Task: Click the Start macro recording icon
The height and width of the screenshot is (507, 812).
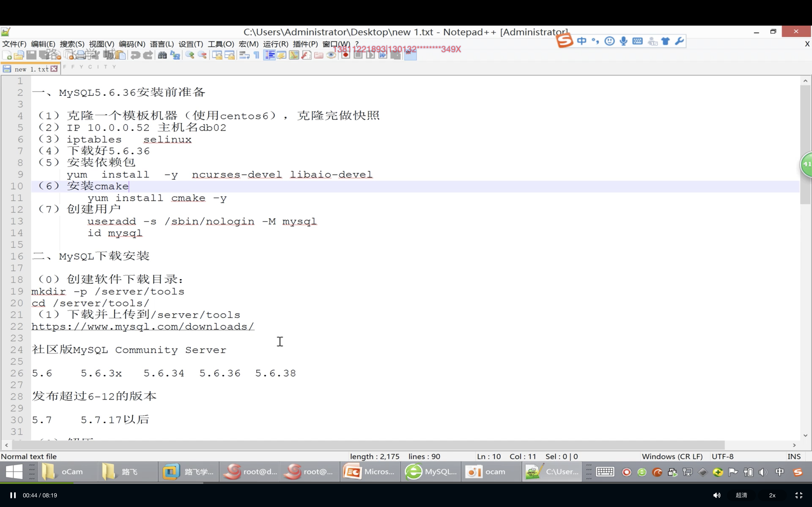Action: pyautogui.click(x=346, y=55)
